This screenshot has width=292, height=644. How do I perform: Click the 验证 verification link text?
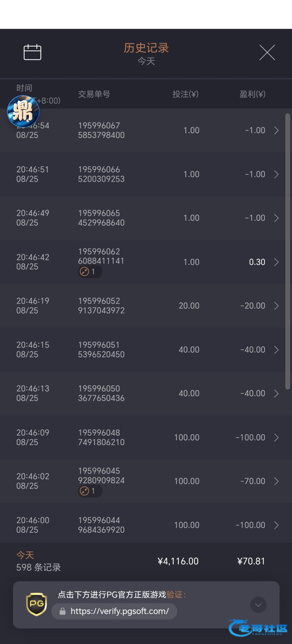click(174, 595)
